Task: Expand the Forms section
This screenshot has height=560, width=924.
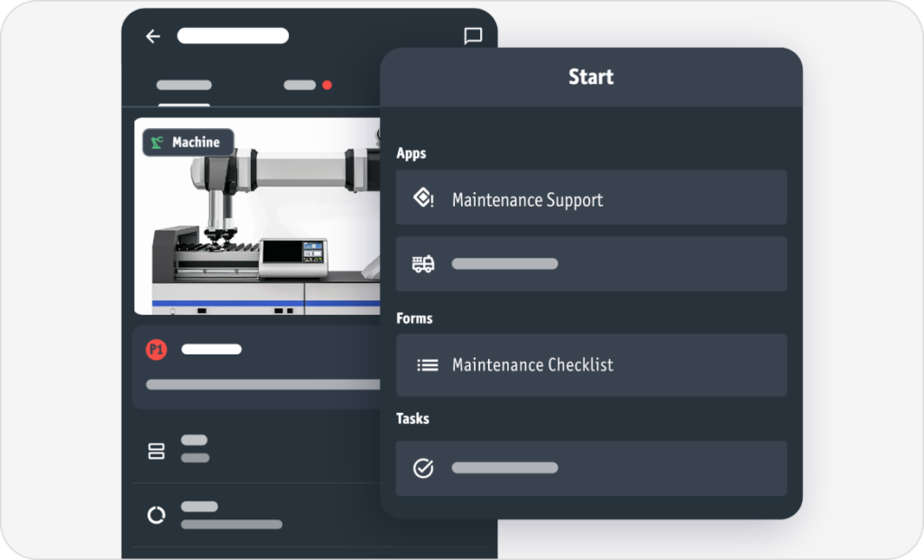Action: [414, 318]
